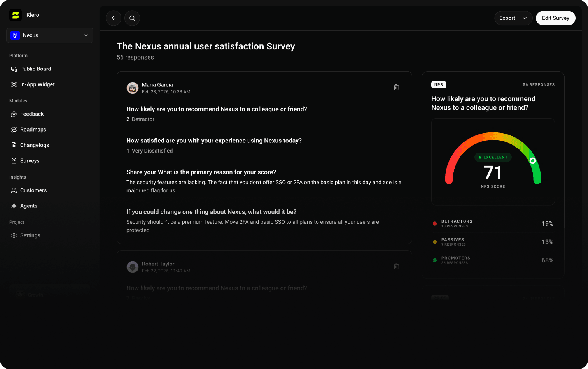Viewport: 588px width, 369px height.
Task: Click the Promoters 68% value
Action: tap(548, 260)
